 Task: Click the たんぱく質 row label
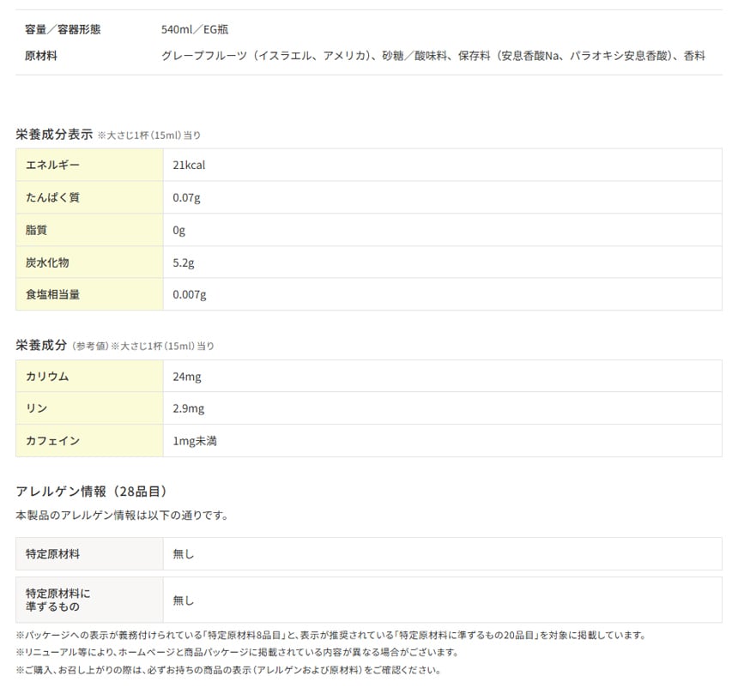tap(52, 197)
